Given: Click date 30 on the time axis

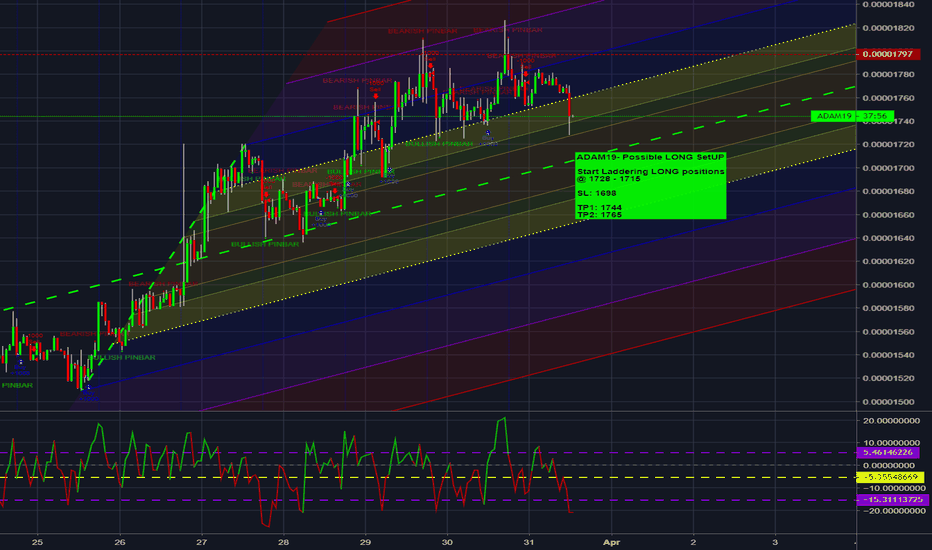Looking at the screenshot, I should tap(447, 542).
